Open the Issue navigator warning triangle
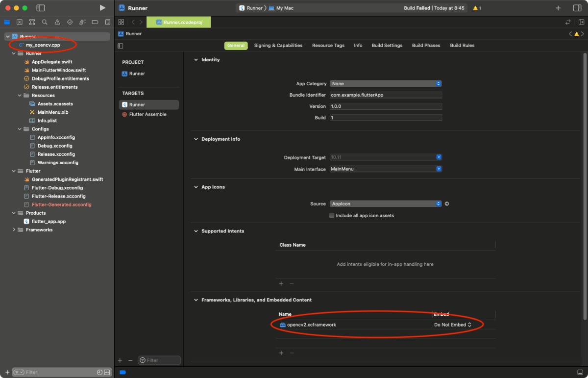Viewport: 588px width, 378px height. (x=57, y=22)
